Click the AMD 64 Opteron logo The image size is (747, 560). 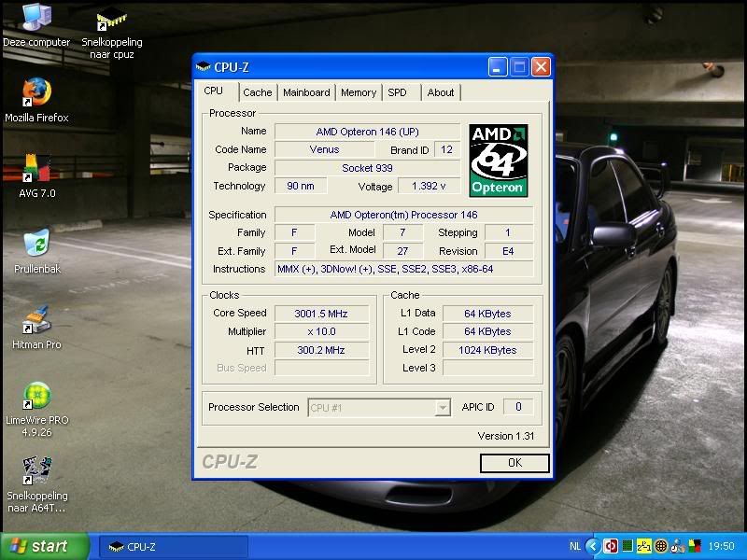point(498,160)
